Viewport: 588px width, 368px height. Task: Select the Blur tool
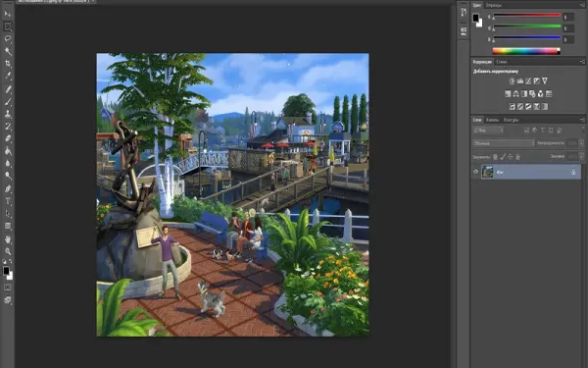click(8, 163)
